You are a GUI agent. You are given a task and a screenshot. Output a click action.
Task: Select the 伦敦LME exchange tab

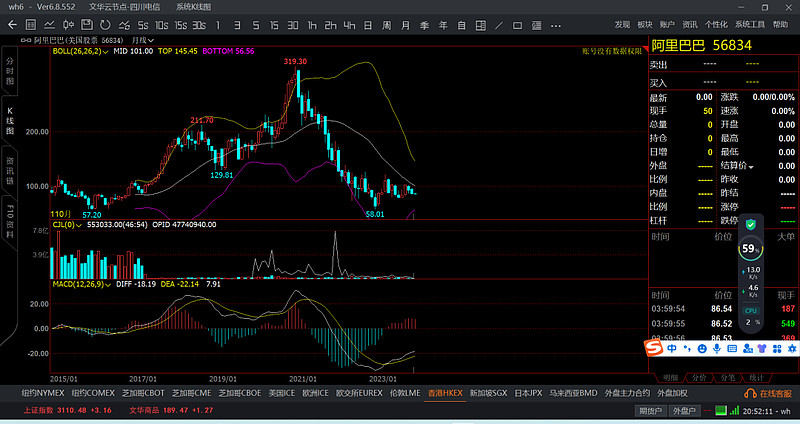point(405,393)
